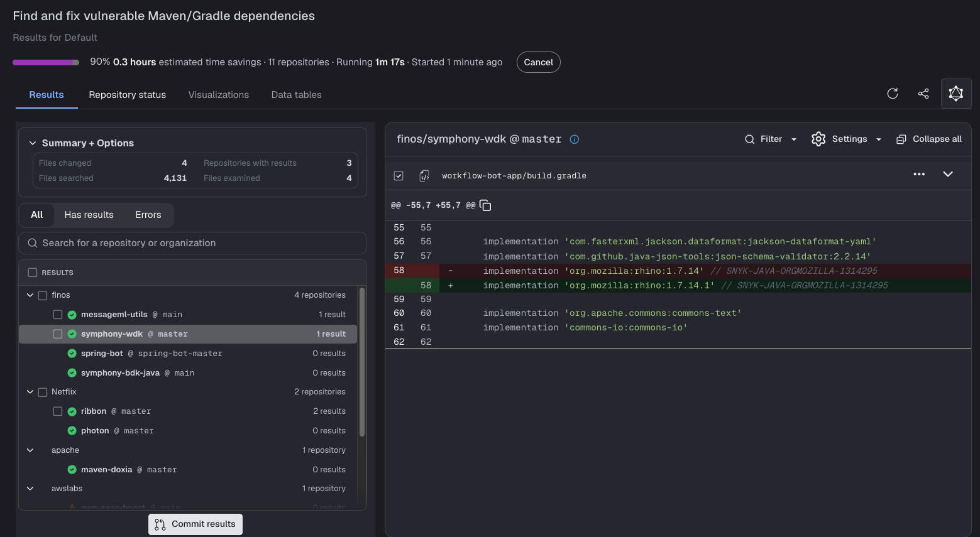The image size is (980, 537).
Task: Open the Visualizations tab
Action: (219, 95)
